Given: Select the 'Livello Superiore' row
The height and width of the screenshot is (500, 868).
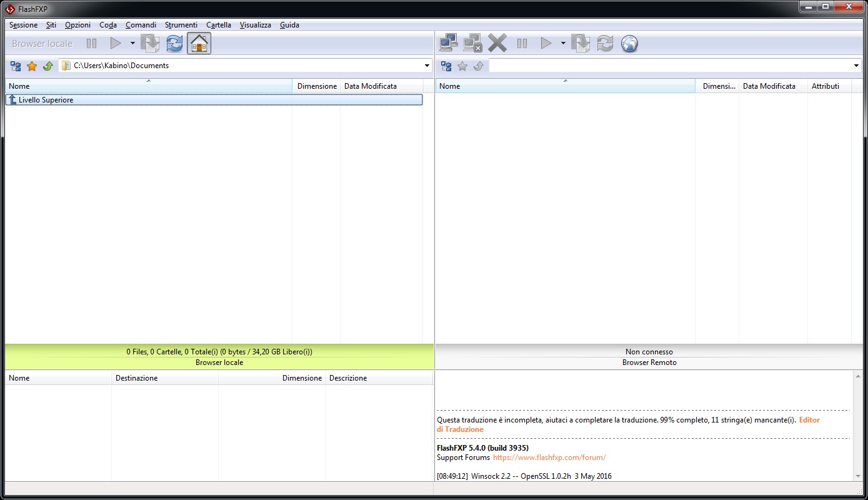Looking at the screenshot, I should [214, 100].
